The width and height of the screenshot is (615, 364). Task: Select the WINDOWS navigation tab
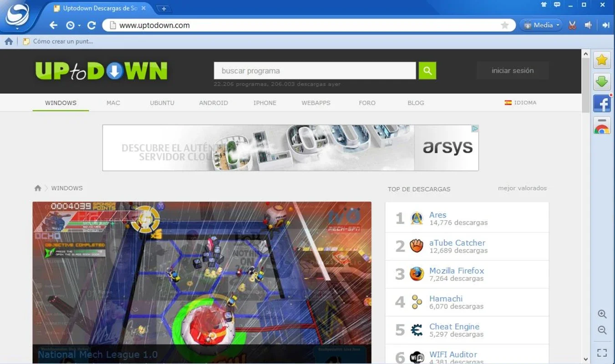(x=61, y=103)
